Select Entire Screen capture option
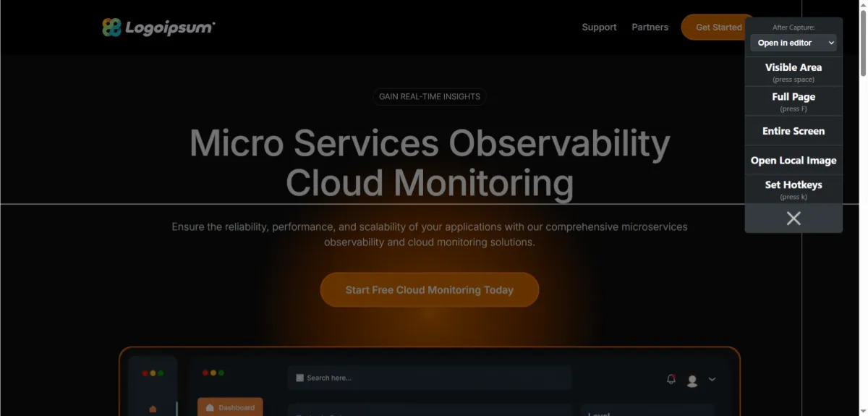 (x=793, y=131)
